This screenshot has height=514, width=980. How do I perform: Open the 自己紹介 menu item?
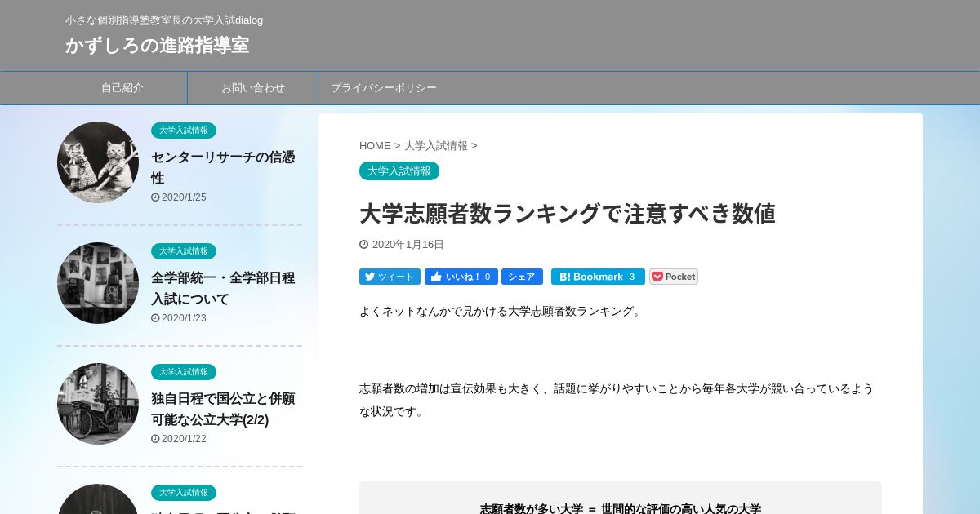pos(122,88)
